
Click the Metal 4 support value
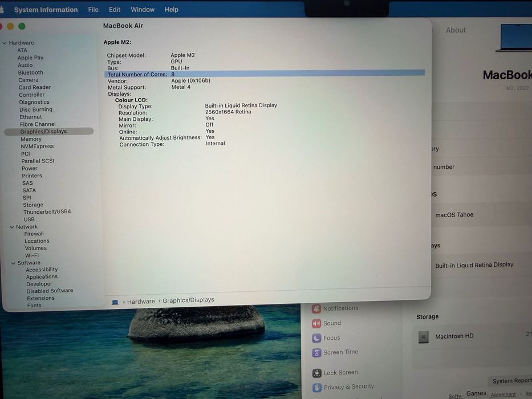tap(181, 87)
